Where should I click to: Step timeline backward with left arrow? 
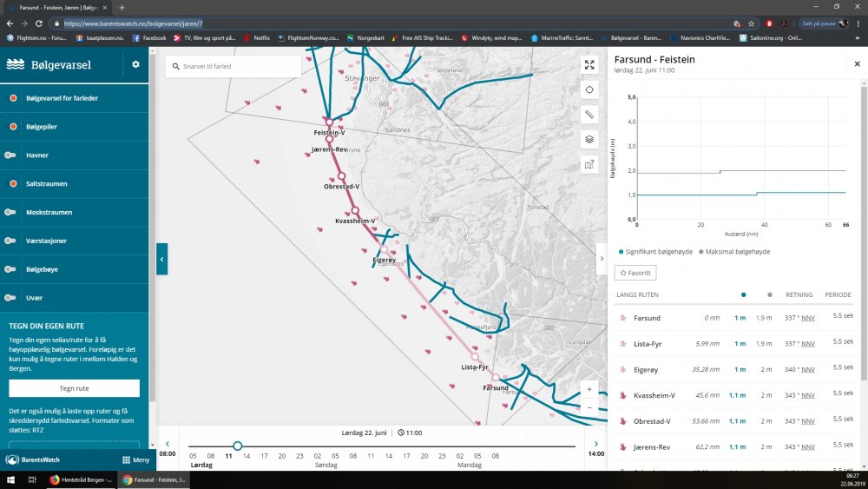tap(168, 444)
